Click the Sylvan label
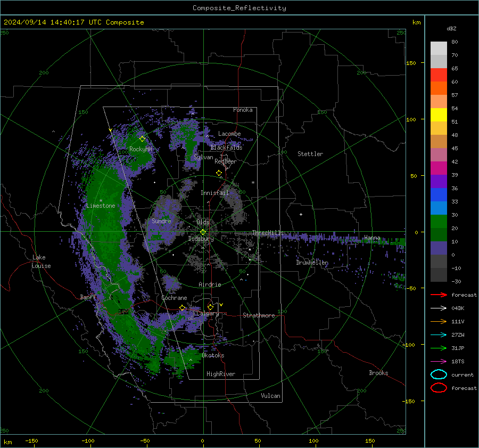Screen dimensions: 479x448 tap(203, 157)
